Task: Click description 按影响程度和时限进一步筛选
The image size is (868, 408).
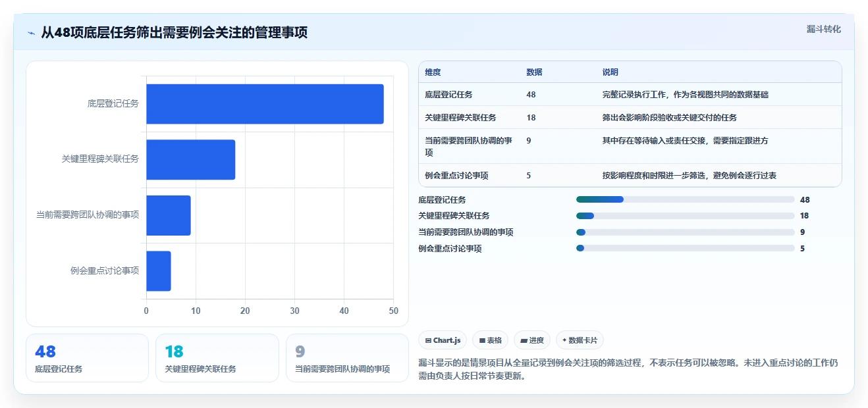Action: [690, 176]
